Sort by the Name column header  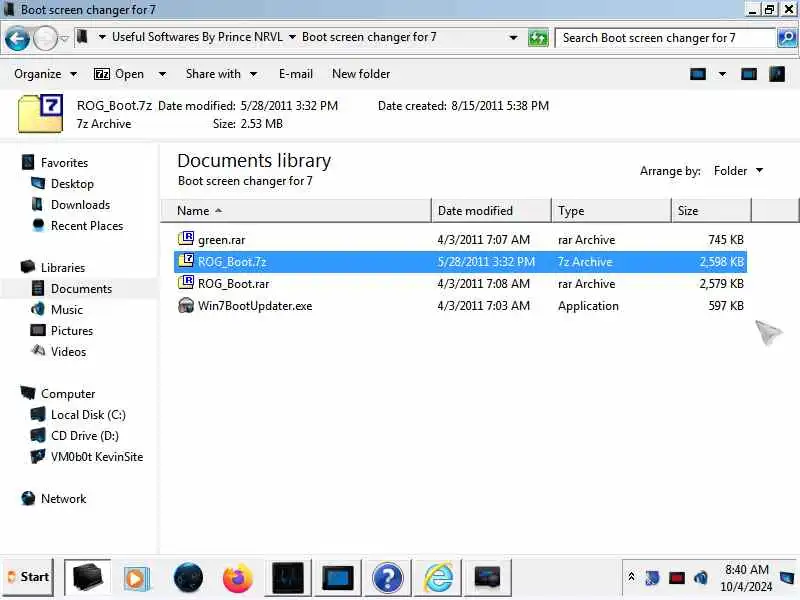296,211
